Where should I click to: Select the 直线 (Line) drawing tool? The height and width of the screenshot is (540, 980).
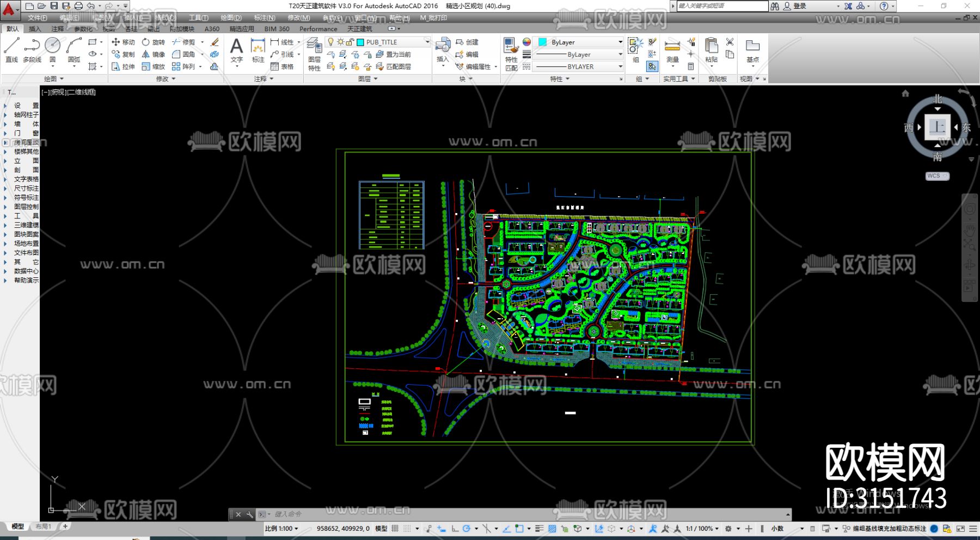pyautogui.click(x=11, y=50)
